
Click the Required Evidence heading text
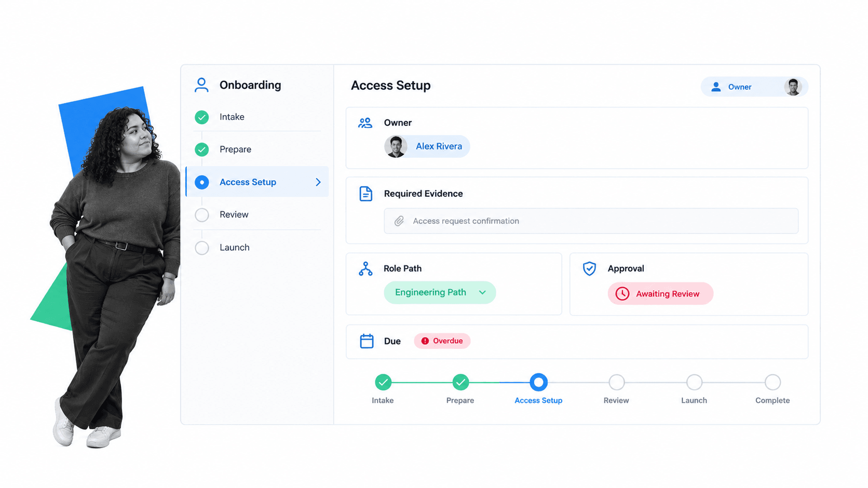tap(423, 194)
